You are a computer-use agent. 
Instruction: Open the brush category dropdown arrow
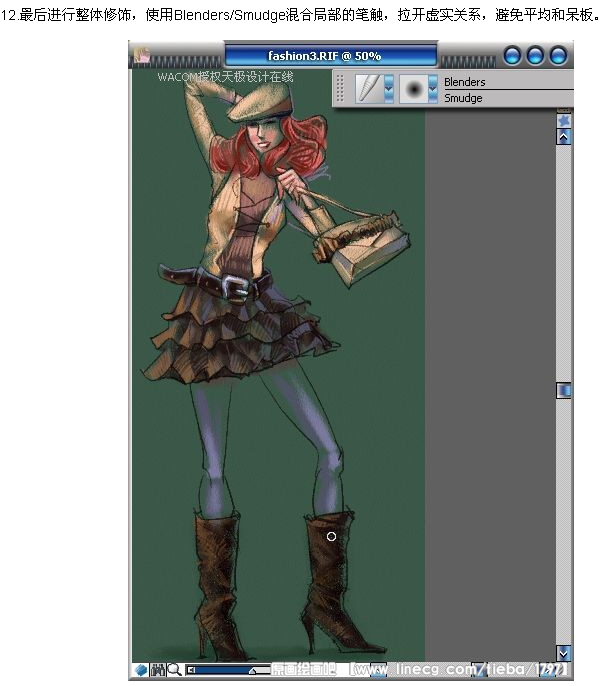(388, 89)
